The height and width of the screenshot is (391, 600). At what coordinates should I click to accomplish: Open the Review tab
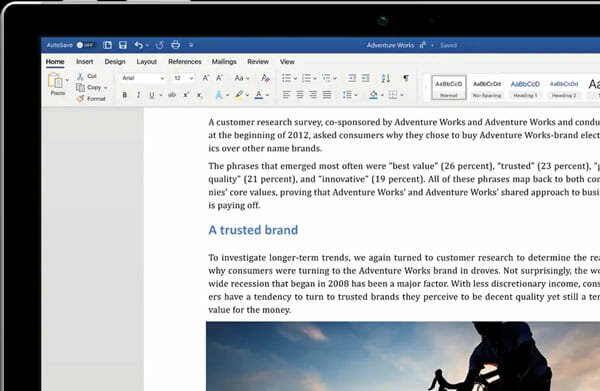[x=258, y=62]
